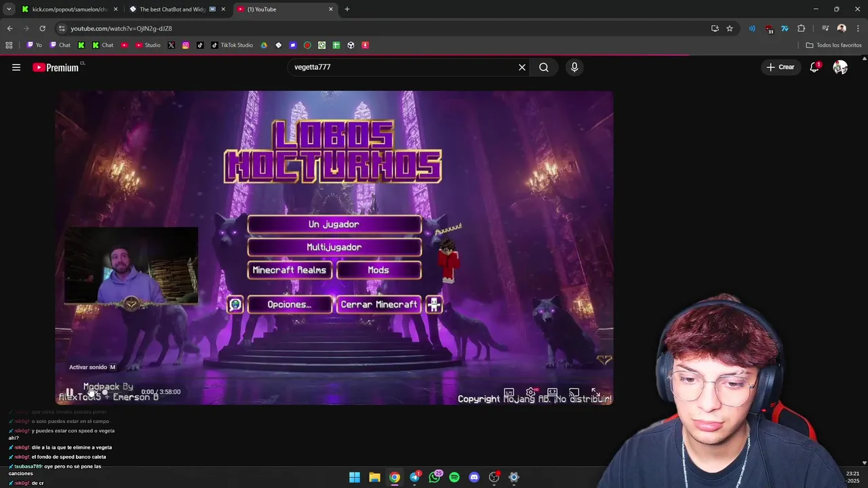
Task: Go back with the browser arrow
Action: [9, 28]
